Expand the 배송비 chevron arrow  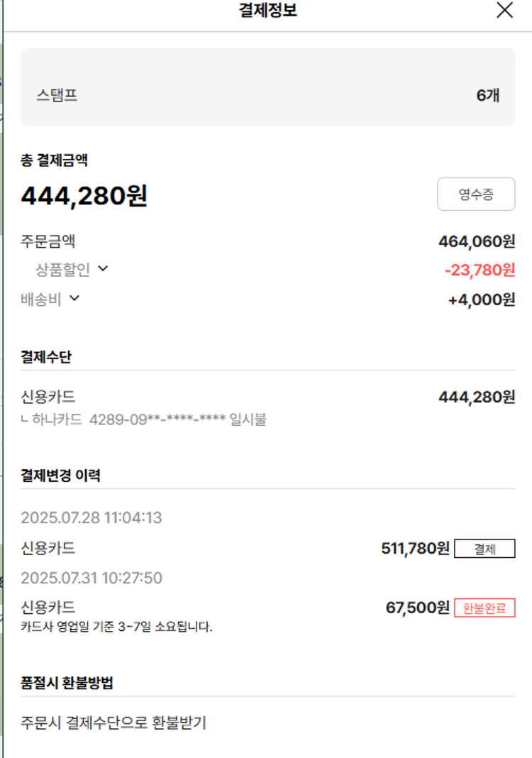point(74,299)
